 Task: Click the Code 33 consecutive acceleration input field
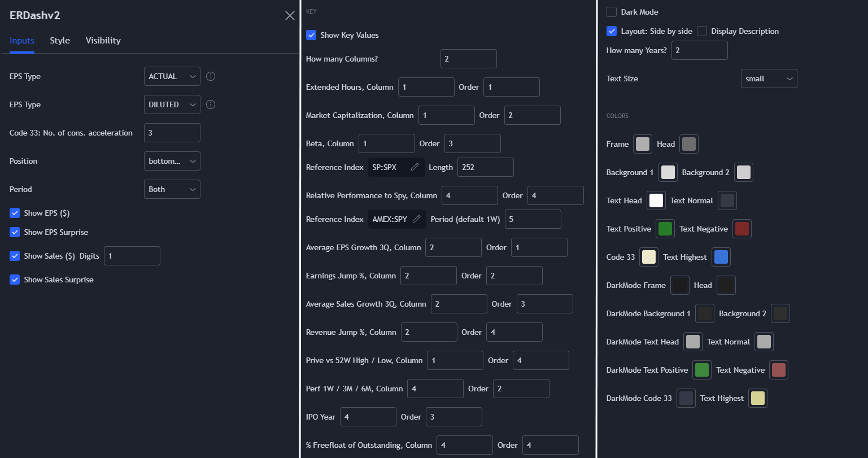pos(172,133)
